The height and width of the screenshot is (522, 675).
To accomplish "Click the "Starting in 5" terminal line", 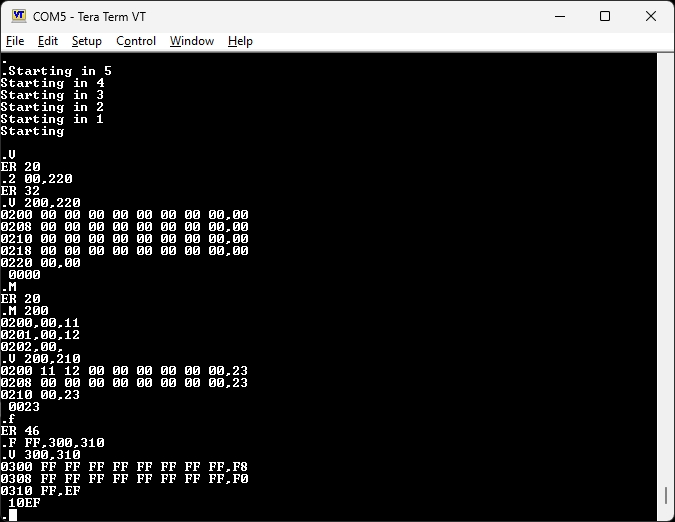I will pyautogui.click(x=58, y=71).
